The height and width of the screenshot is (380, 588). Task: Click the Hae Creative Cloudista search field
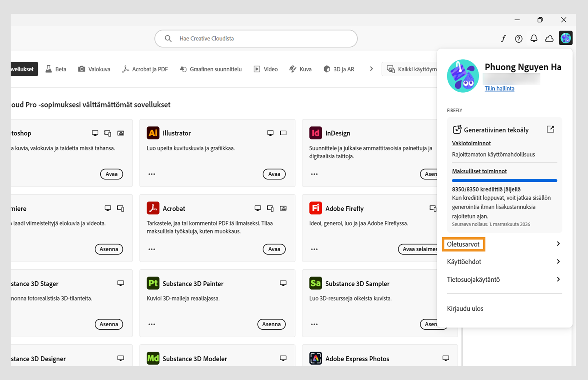[256, 39]
